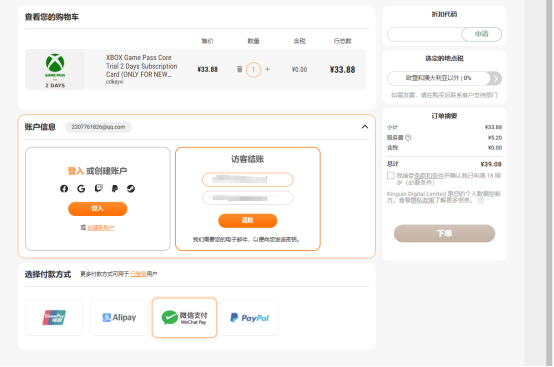Sign in with Twitch icon
The width and height of the screenshot is (554, 367).
click(x=99, y=189)
